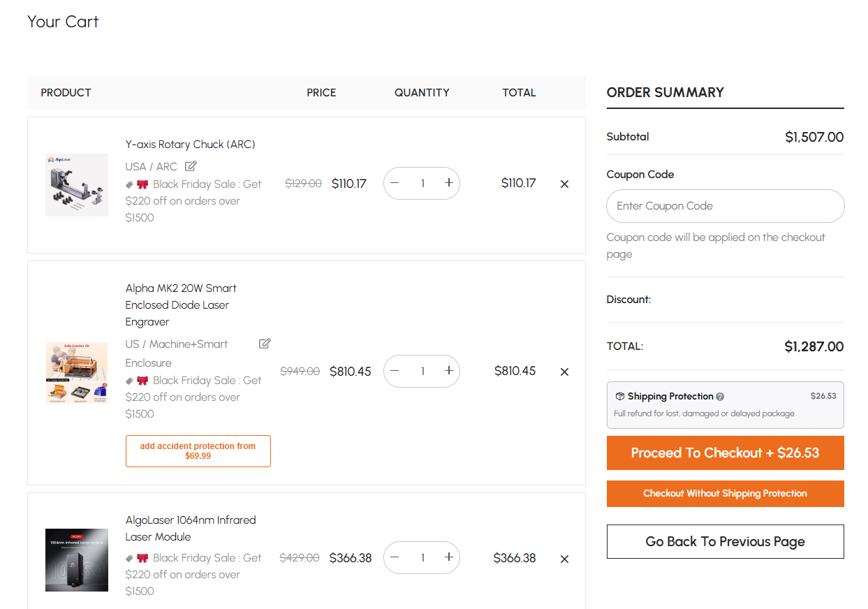Open Alpha MK2 20W Smart Enclosed product link
Screen dimensions: 868x609
[181, 305]
